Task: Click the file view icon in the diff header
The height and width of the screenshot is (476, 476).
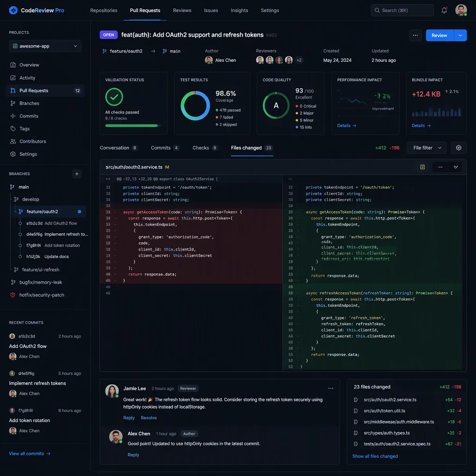Action: 422,167
